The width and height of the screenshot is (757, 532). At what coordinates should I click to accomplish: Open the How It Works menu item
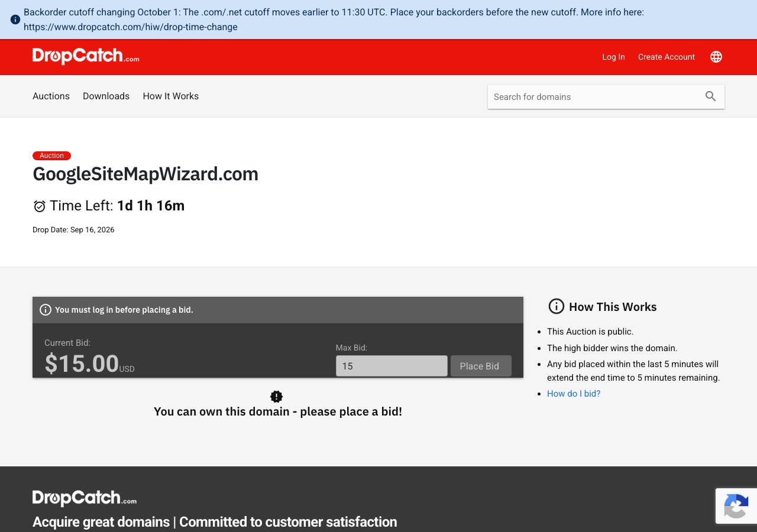(171, 96)
